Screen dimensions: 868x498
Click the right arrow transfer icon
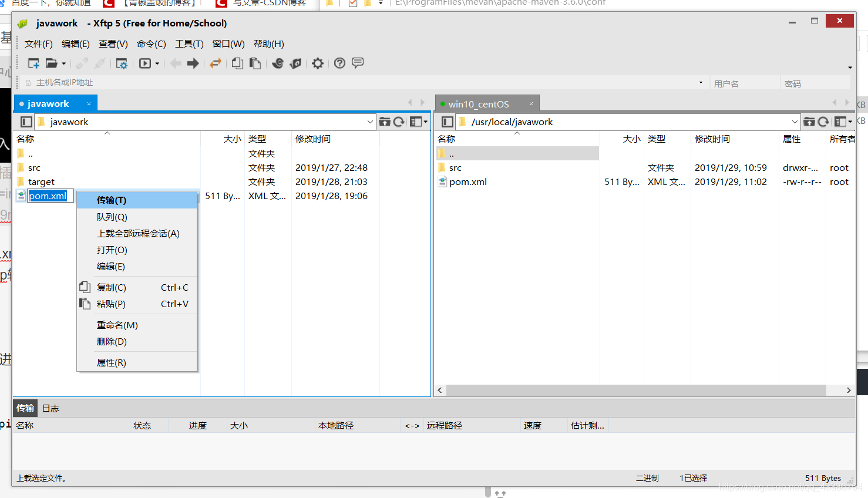coord(193,63)
